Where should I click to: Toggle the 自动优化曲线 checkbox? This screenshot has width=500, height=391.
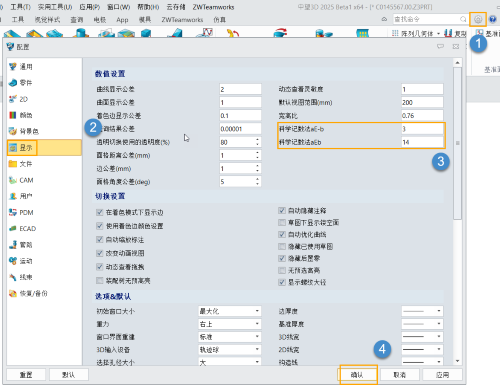tap(282, 234)
